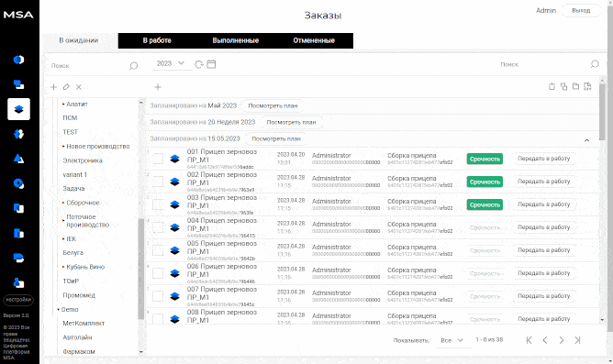Select the highlighted layers icon in sidebar
This screenshot has width=613, height=364.
tap(18, 109)
